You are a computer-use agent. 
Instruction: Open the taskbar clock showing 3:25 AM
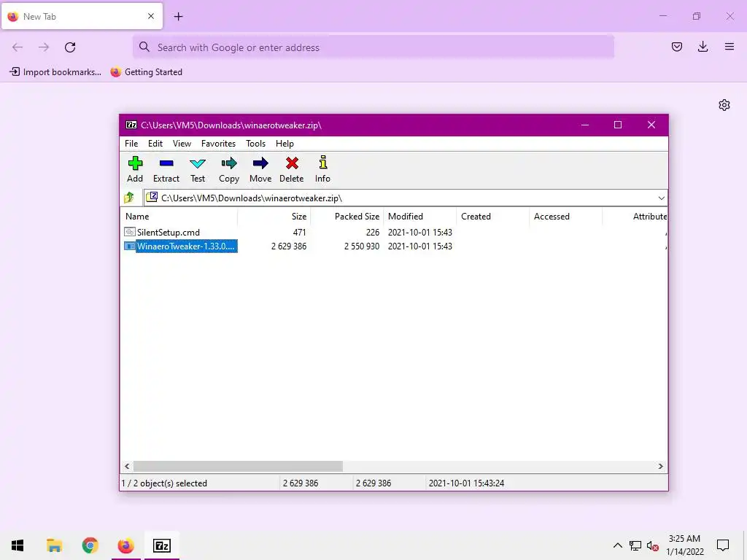tap(684, 545)
